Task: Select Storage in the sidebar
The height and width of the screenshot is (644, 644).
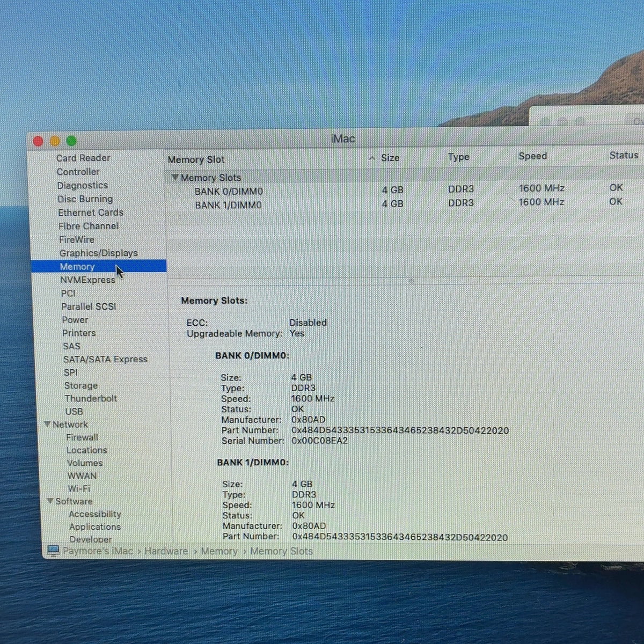Action: pos(81,385)
